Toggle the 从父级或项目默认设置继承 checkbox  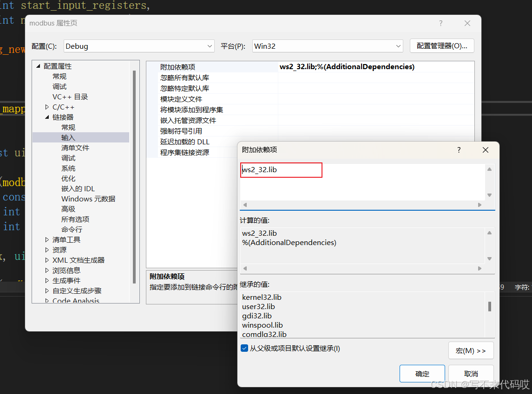tap(244, 348)
